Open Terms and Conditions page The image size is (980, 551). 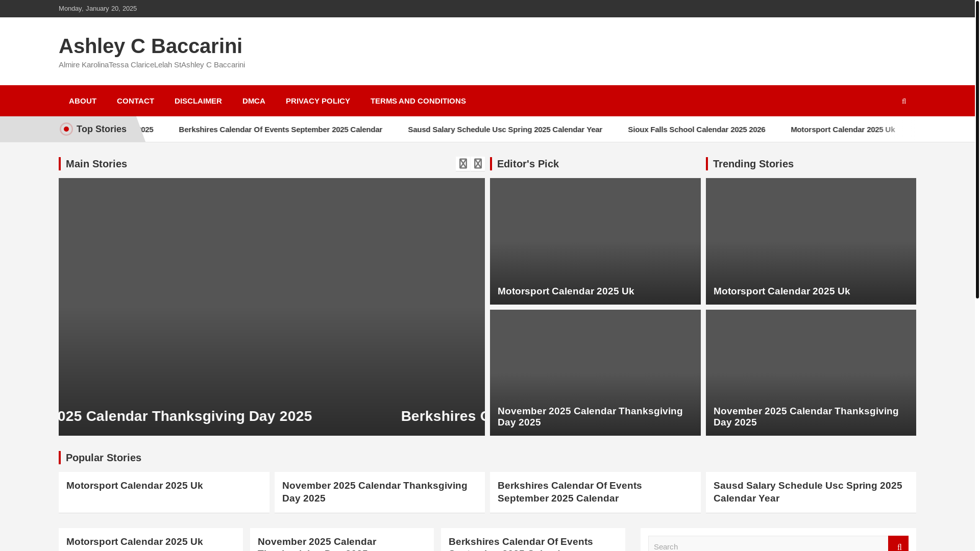click(418, 101)
